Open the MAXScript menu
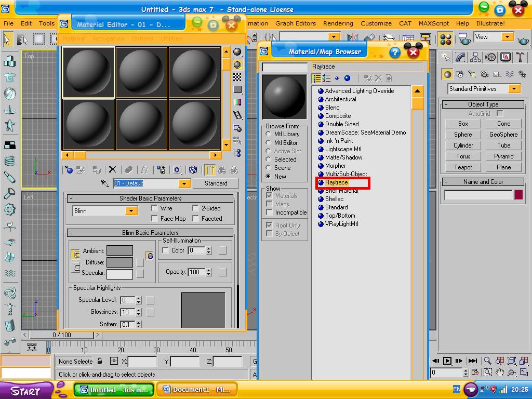Viewport: 532px width, 399px height. pyautogui.click(x=434, y=23)
